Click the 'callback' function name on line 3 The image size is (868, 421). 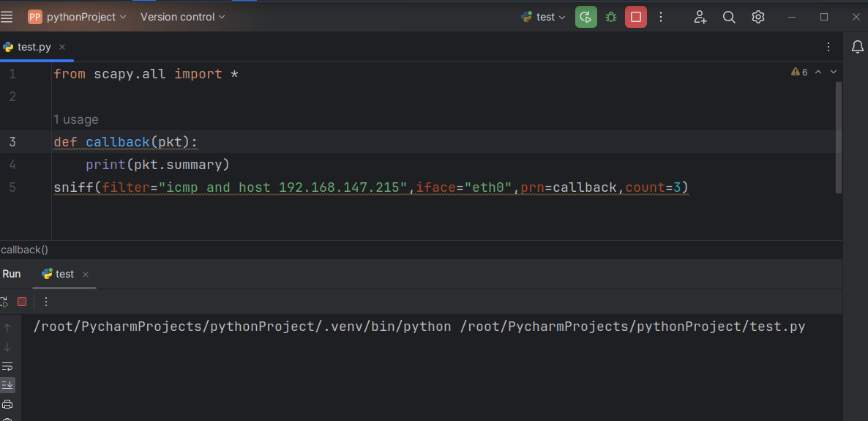coord(117,142)
